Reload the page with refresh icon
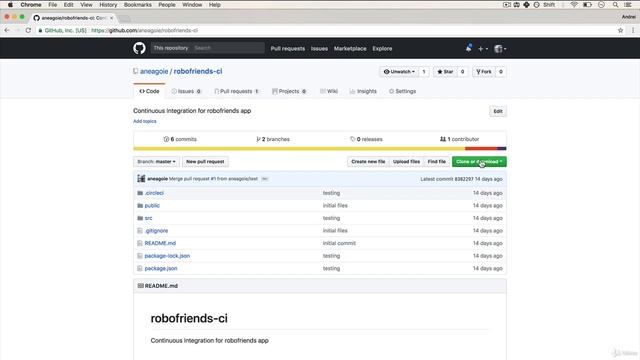 (x=28, y=30)
